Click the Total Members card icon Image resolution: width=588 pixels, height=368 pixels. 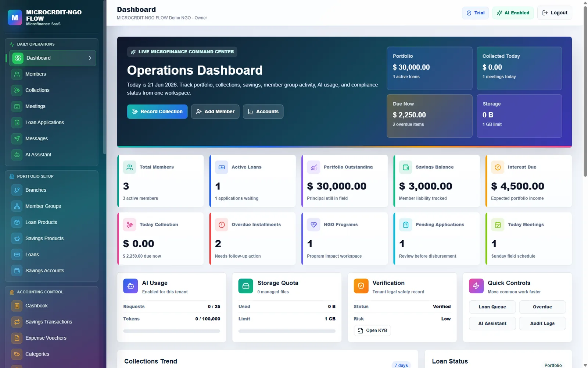coord(129,167)
